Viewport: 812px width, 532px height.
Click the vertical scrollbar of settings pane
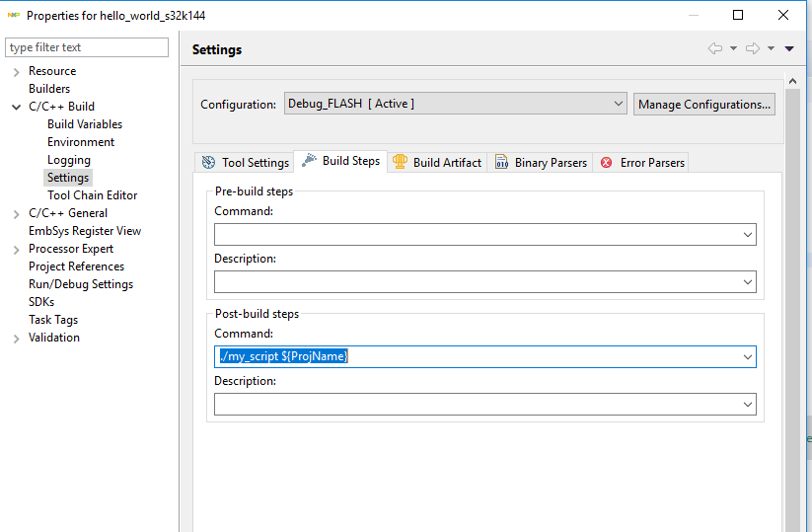[792, 296]
